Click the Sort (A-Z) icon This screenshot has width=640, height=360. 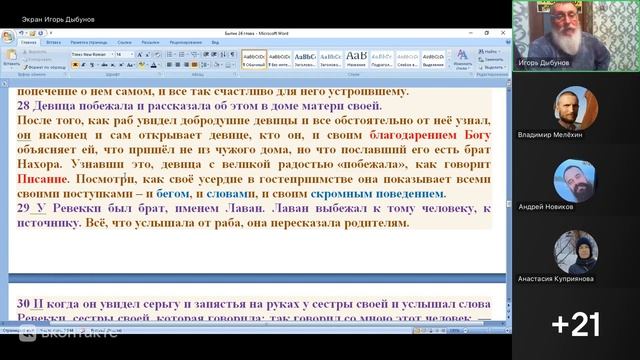[x=223, y=55]
